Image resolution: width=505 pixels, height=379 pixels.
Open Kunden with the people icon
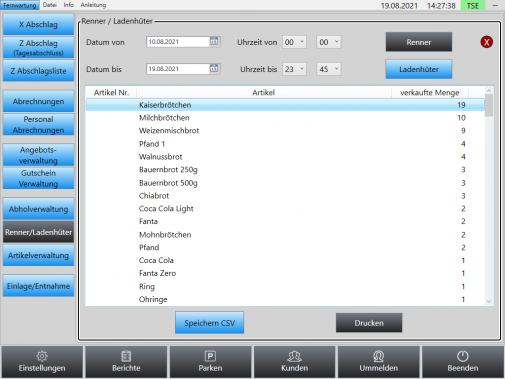click(294, 356)
